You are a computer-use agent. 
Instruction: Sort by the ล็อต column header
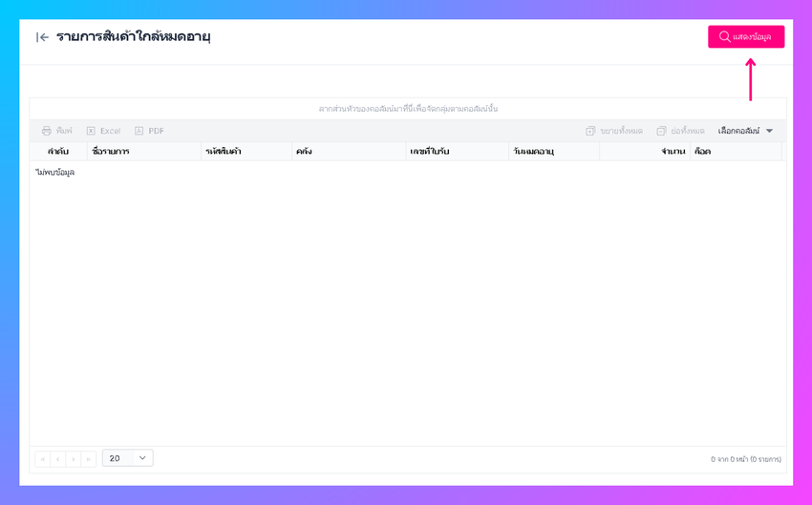(x=736, y=152)
